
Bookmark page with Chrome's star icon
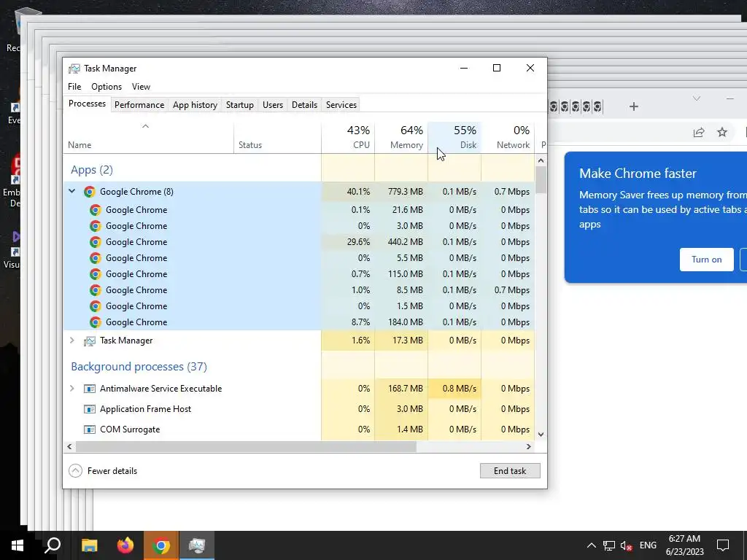click(x=722, y=132)
